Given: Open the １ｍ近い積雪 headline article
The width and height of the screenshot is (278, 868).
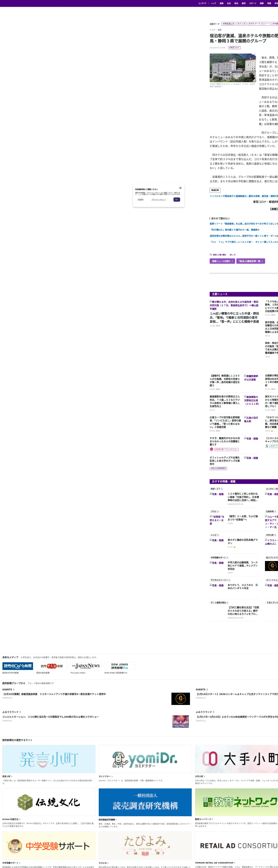Looking at the screenshot, I should (x=234, y=317).
